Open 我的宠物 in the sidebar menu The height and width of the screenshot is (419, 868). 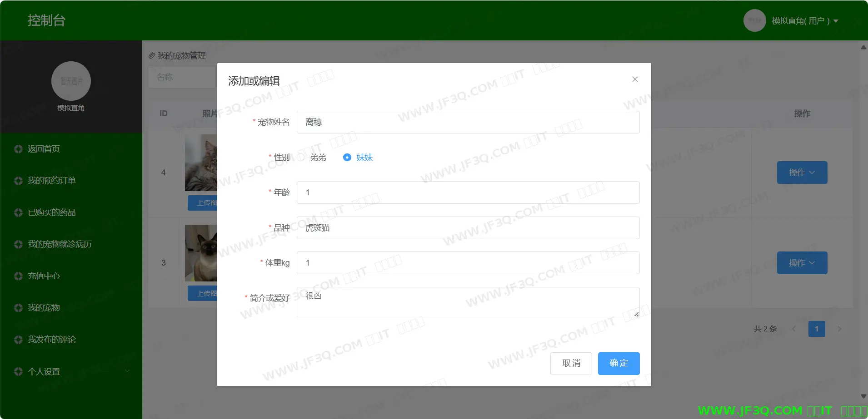(44, 308)
